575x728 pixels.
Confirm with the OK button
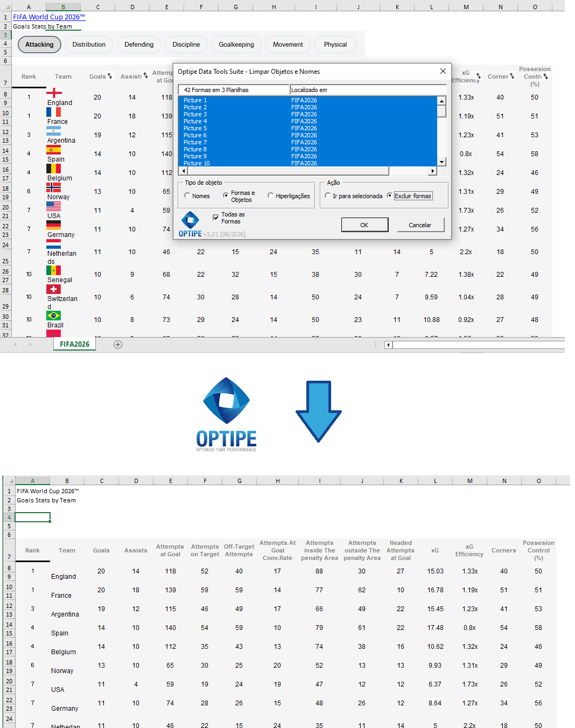pos(364,225)
